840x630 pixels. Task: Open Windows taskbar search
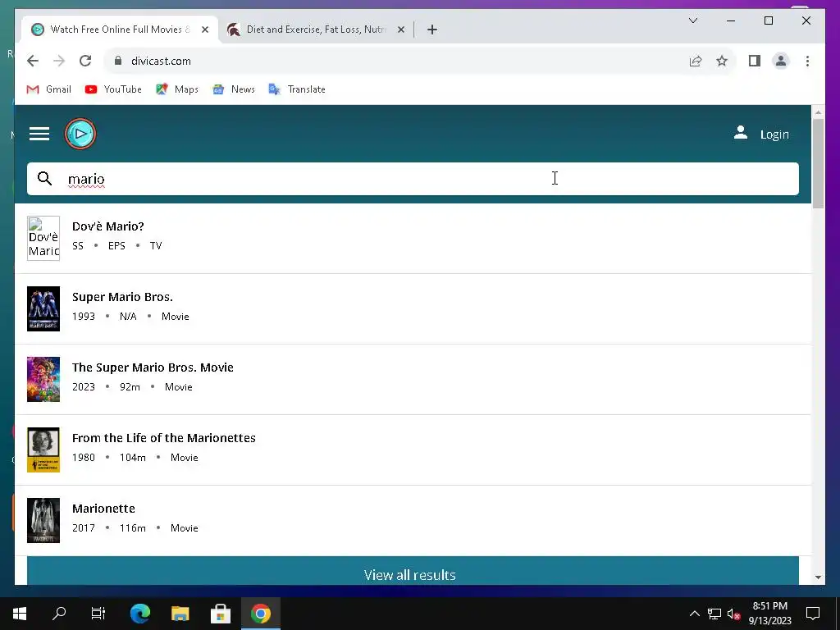point(59,614)
